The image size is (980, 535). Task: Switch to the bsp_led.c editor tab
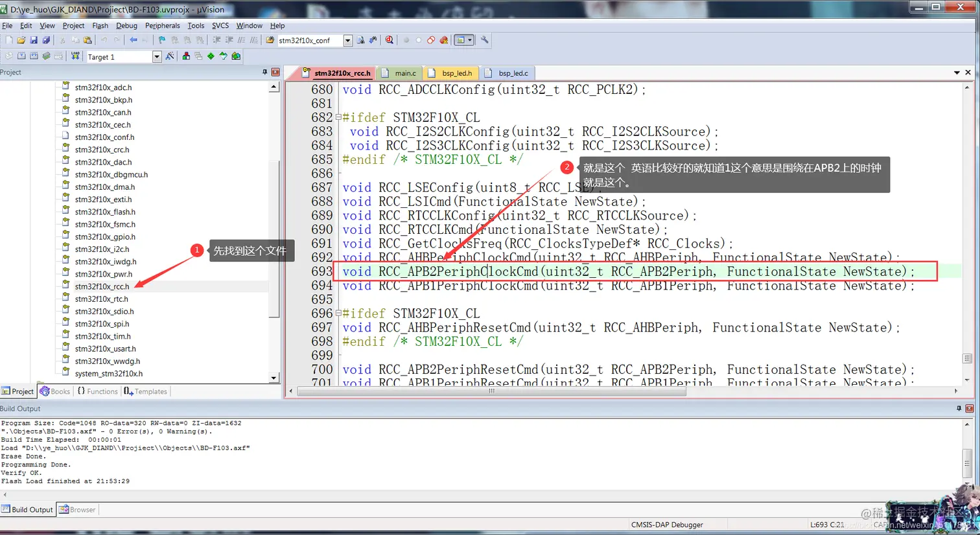507,73
